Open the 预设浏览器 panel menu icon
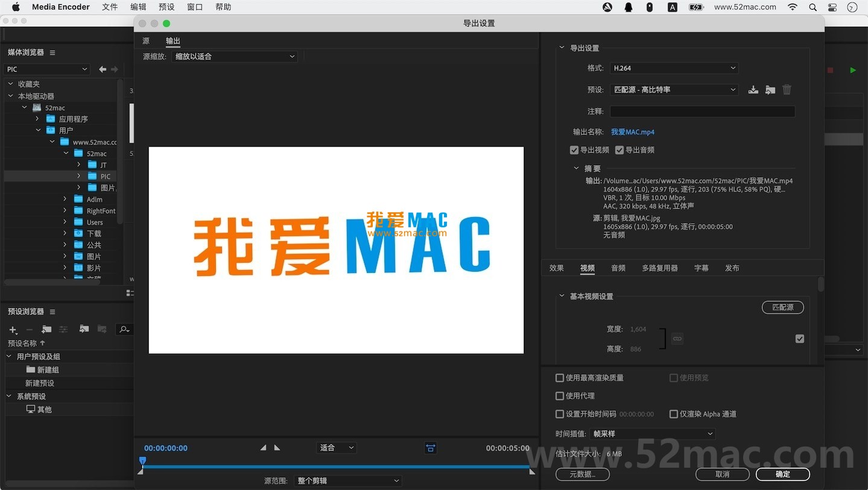This screenshot has width=868, height=490. 52,312
